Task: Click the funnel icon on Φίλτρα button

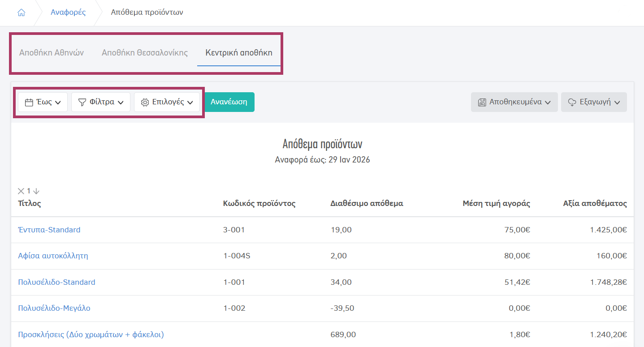Action: point(82,103)
